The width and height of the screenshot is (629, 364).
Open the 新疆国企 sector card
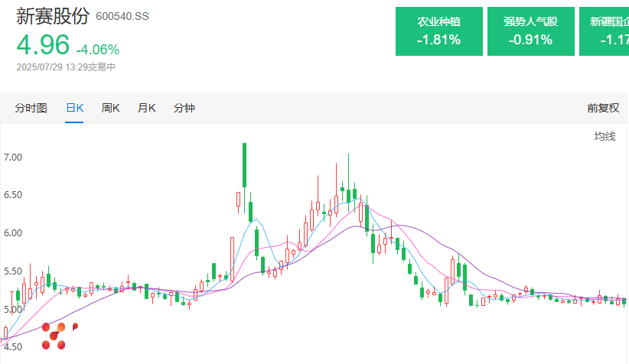click(604, 31)
